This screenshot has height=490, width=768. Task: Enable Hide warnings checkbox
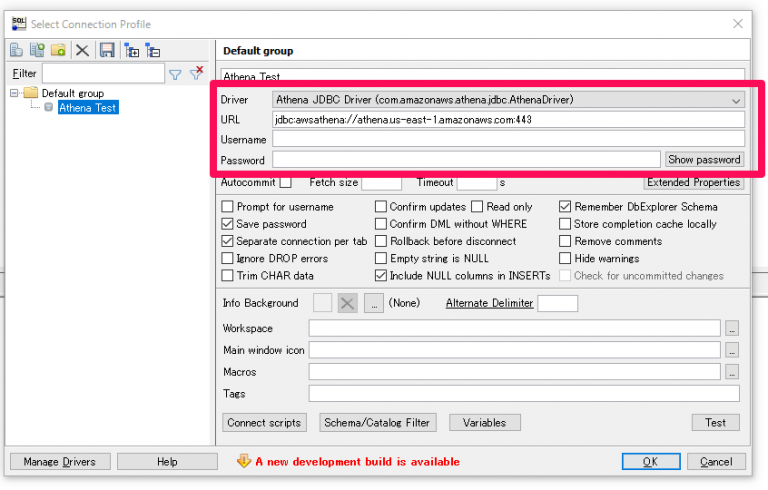coord(565,258)
